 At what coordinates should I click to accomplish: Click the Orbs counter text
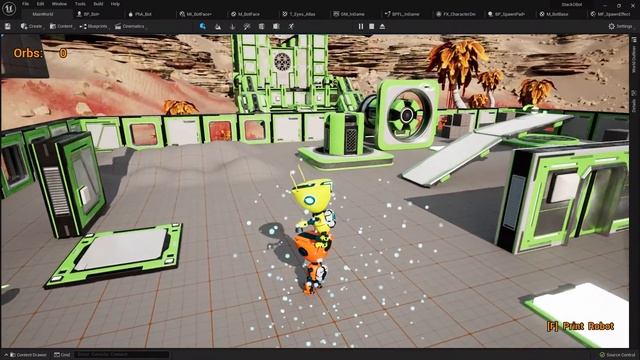(40, 53)
